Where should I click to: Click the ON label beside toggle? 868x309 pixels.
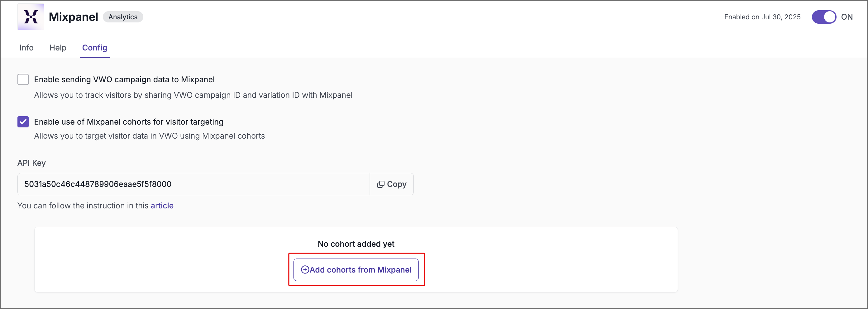pos(847,17)
